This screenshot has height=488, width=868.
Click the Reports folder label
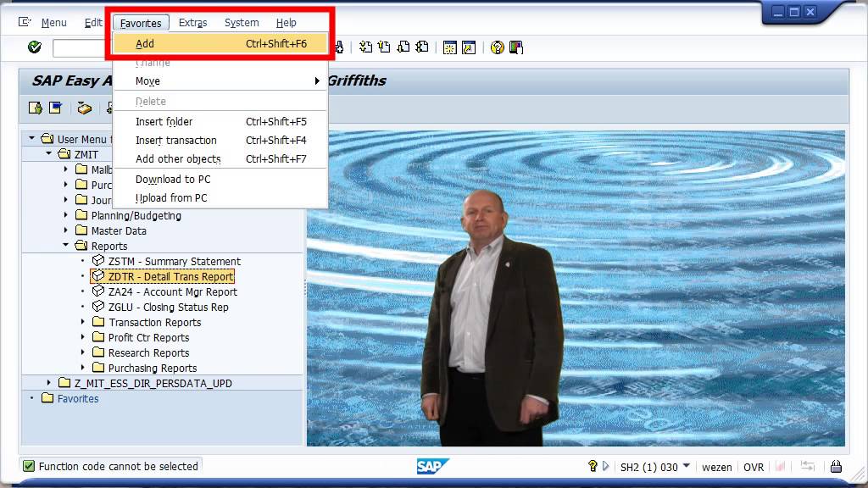coord(109,246)
